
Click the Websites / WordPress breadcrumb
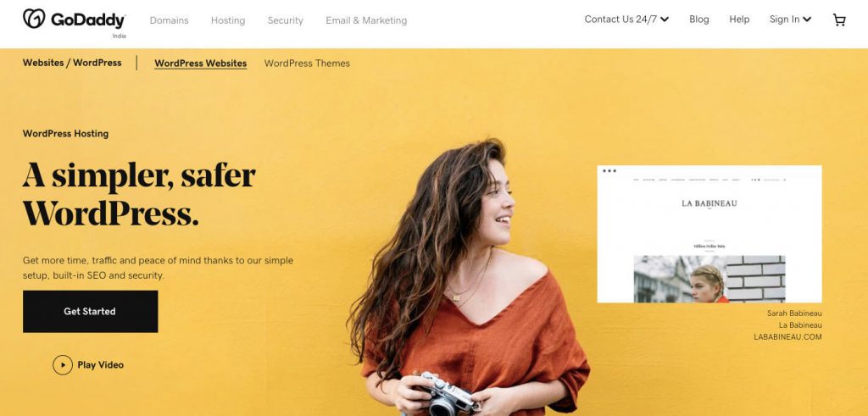pyautogui.click(x=72, y=63)
